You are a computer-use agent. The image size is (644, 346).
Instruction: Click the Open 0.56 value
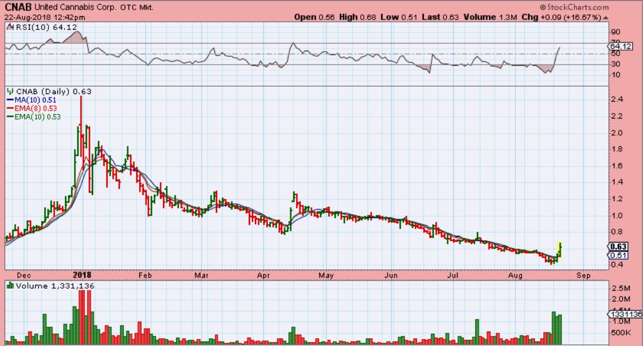314,17
